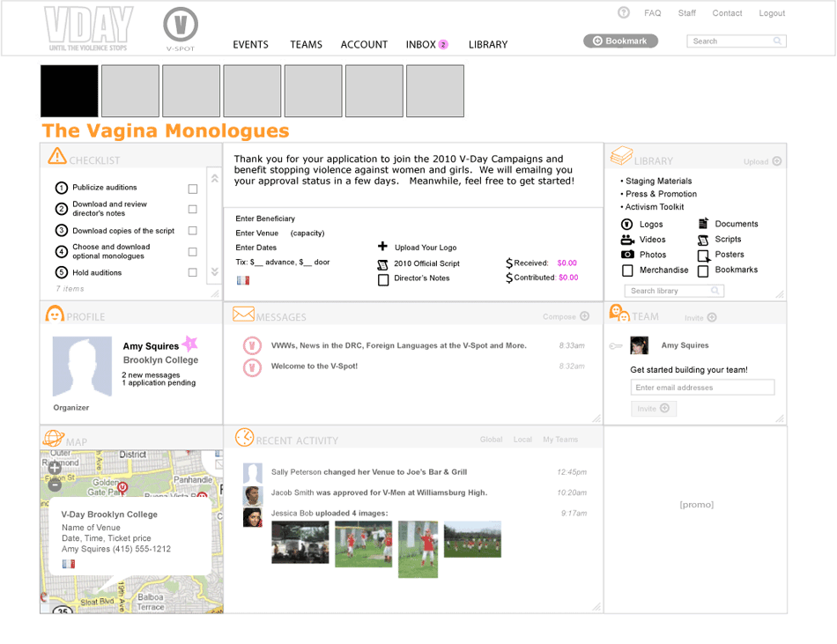Open Bookmarks icon in Library
This screenshot has width=837, height=644.
click(x=704, y=270)
